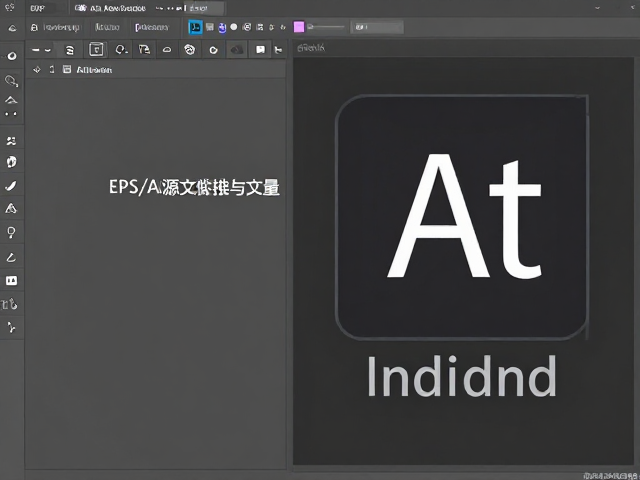
Task: Click the blue highlighted icon in options bar
Action: pos(196,27)
